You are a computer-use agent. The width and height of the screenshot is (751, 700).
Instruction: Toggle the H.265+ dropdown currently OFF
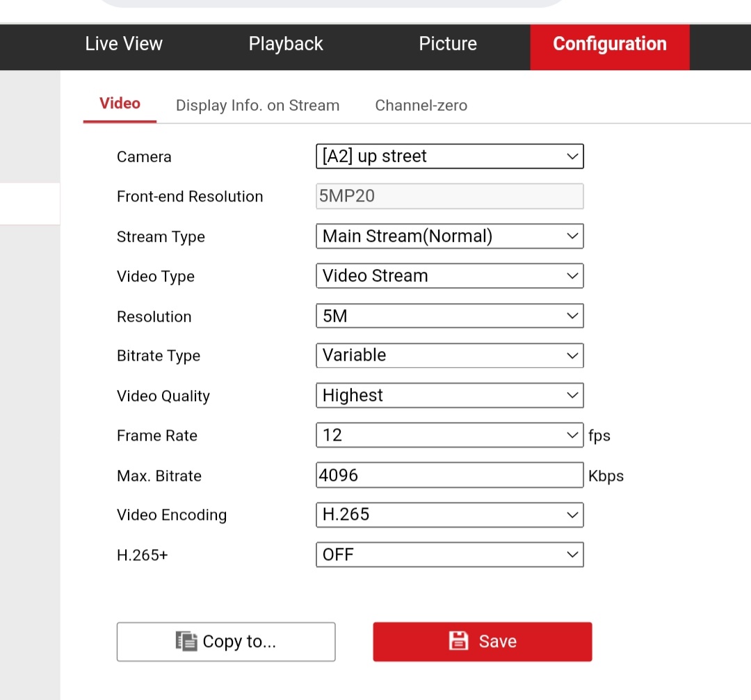449,555
